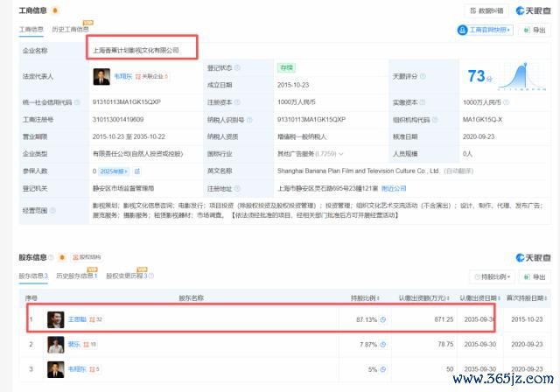Click the company name 上海香蕉计划影视文化有限公司
This screenshot has height=392, width=560.
tap(136, 51)
